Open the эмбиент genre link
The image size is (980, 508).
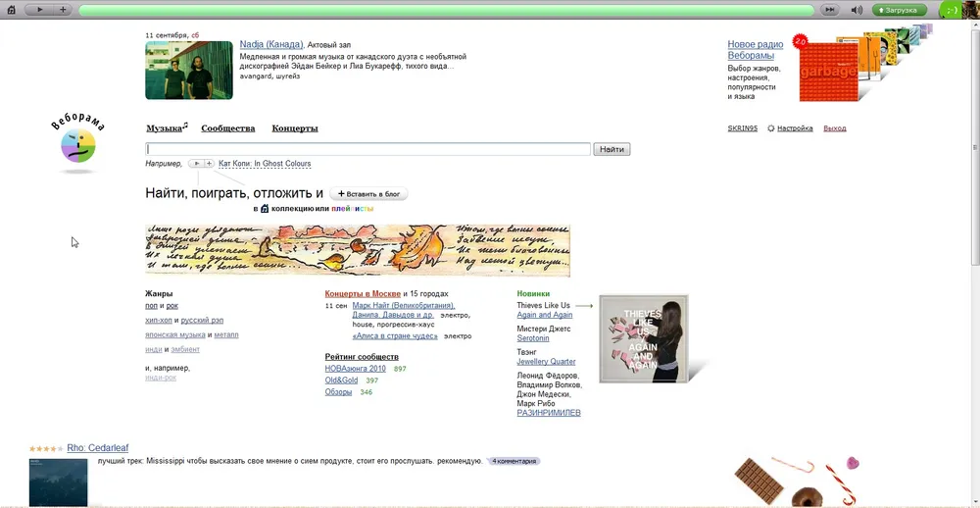pyautogui.click(x=185, y=349)
